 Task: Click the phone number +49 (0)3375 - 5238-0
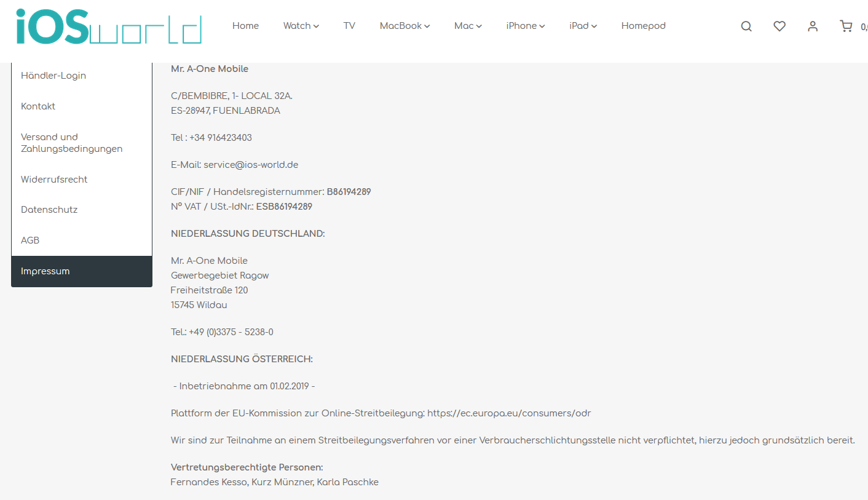231,332
